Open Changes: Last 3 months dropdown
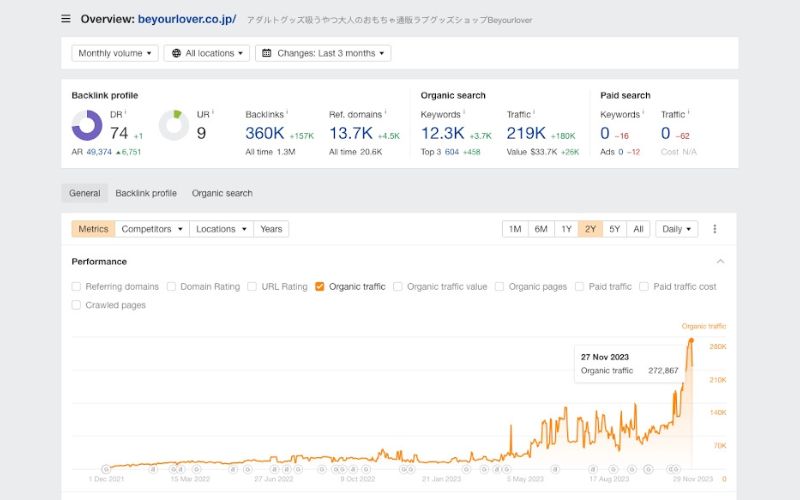 tap(323, 53)
